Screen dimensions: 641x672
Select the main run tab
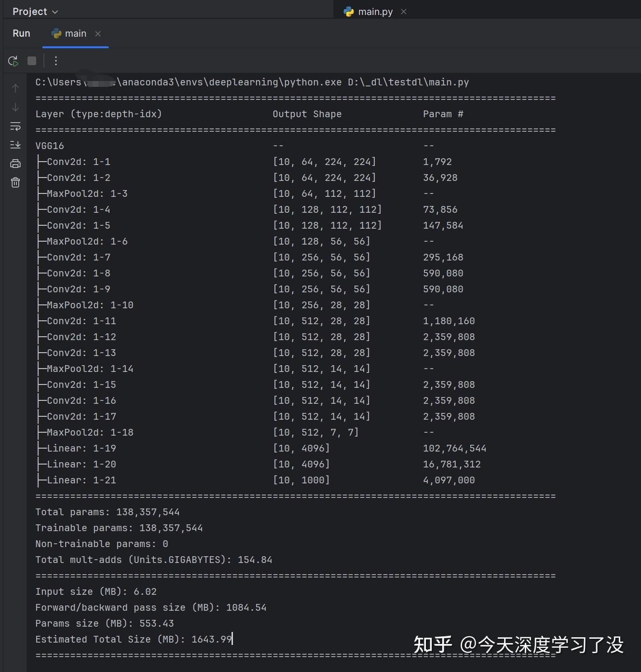click(75, 33)
